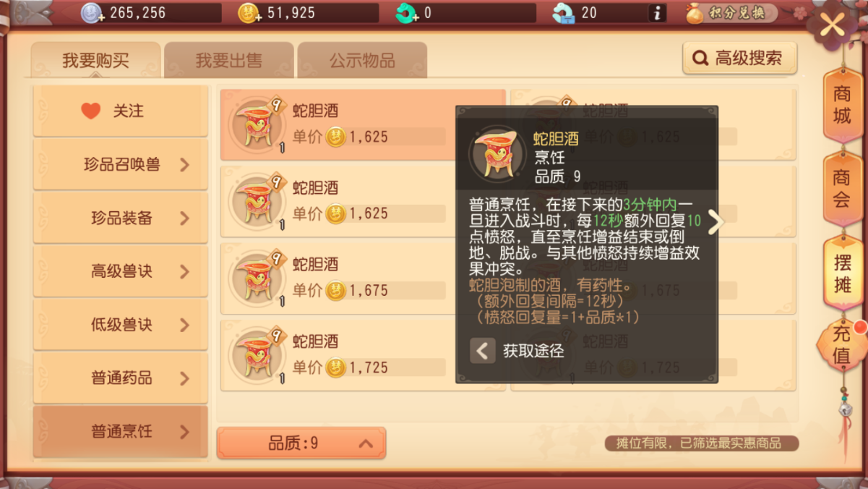Expand the 普通药品 category
868x489 pixels.
click(121, 378)
